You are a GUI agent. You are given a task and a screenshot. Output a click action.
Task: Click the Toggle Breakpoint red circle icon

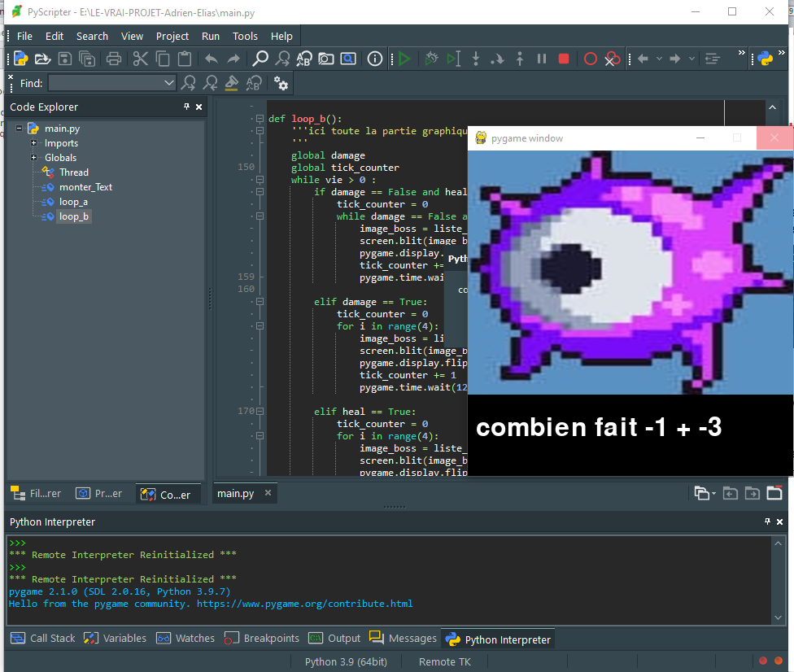(591, 59)
